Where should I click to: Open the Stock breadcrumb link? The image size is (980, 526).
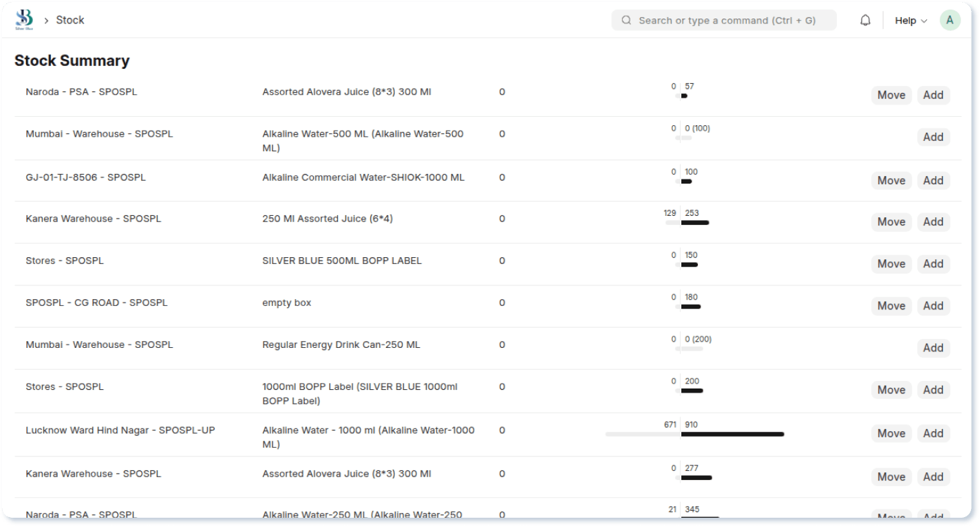click(70, 20)
